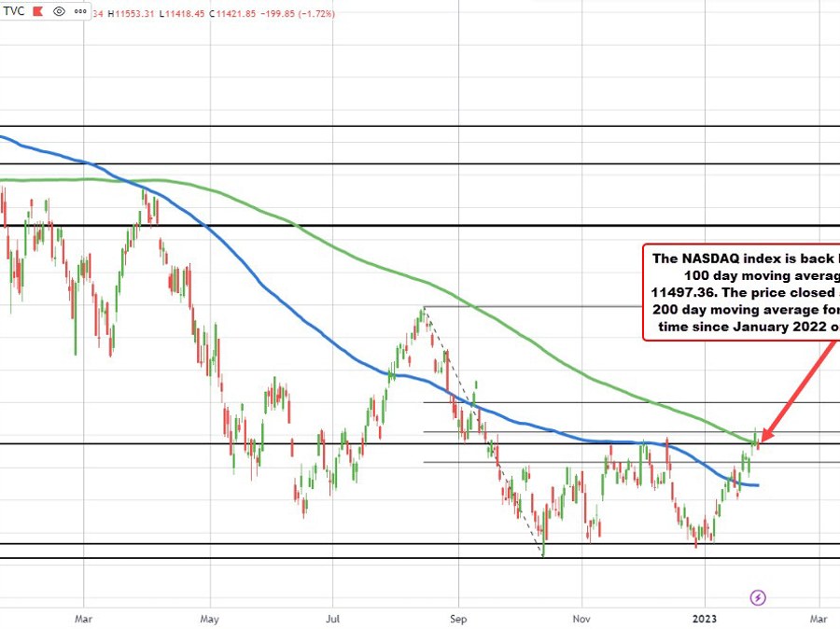Toggle the eye visibility icon in the toolbar
The height and width of the screenshot is (629, 840).
click(58, 12)
